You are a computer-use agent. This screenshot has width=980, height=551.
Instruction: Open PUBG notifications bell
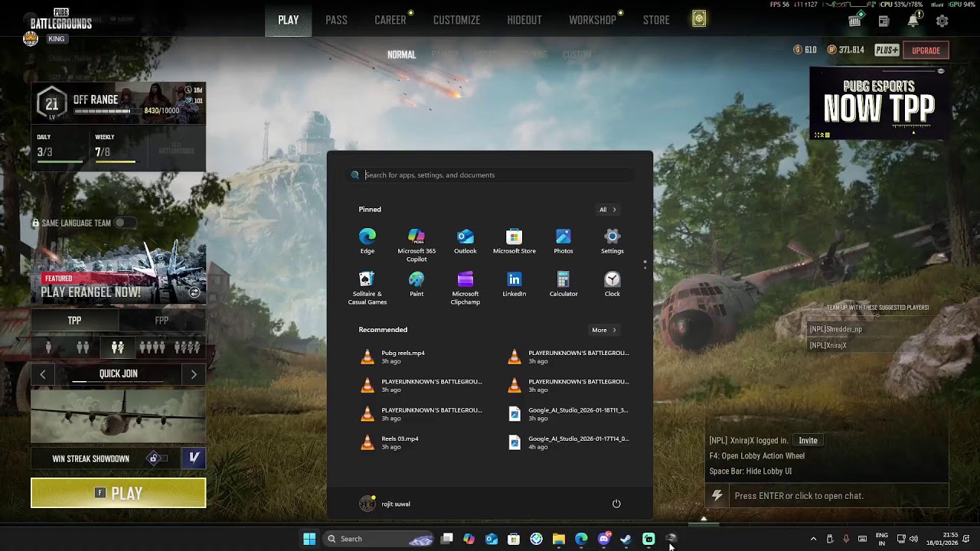pyautogui.click(x=913, y=21)
